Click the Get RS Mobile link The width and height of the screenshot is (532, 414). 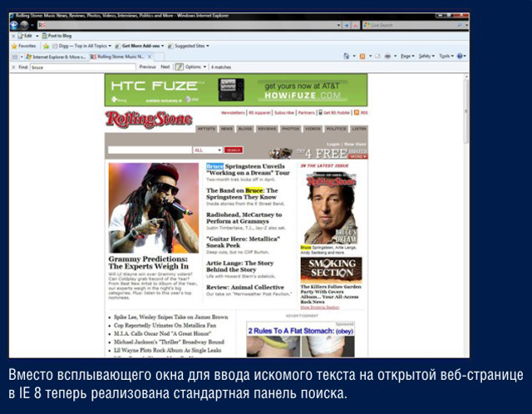[x=334, y=113]
